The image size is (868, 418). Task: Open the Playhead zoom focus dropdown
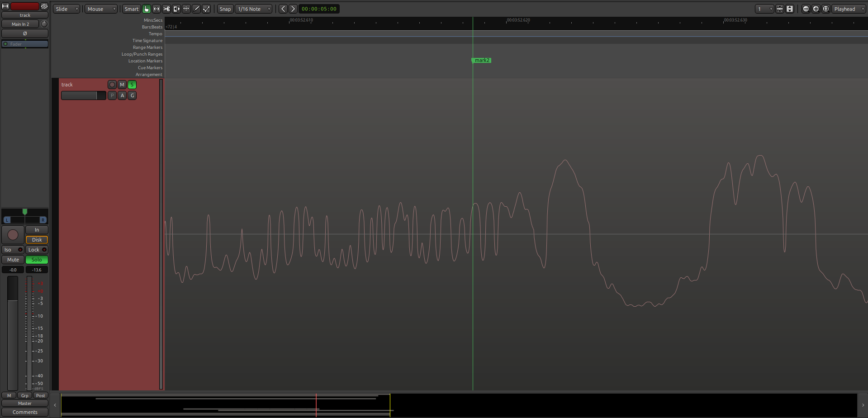click(x=849, y=9)
